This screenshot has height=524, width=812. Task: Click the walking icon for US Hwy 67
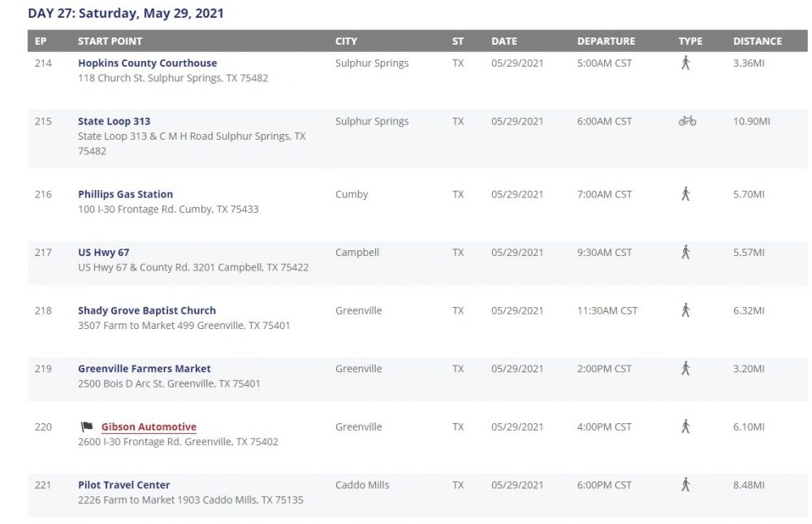685,252
